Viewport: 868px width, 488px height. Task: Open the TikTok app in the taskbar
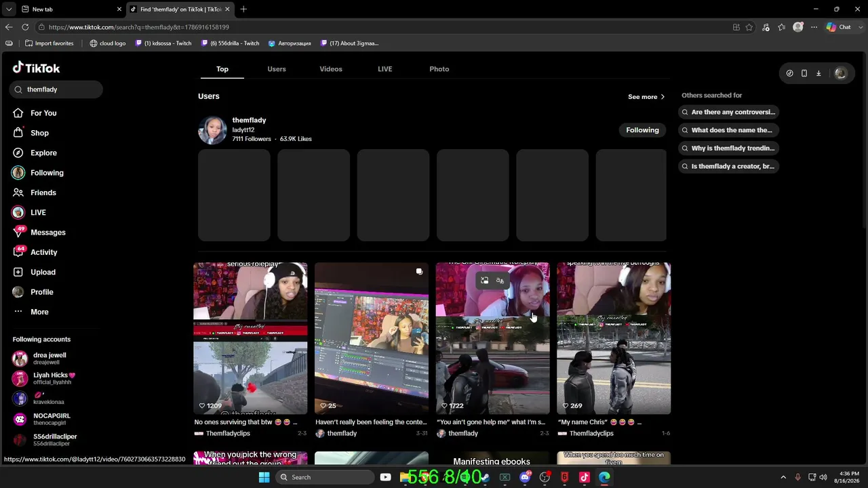tap(585, 477)
